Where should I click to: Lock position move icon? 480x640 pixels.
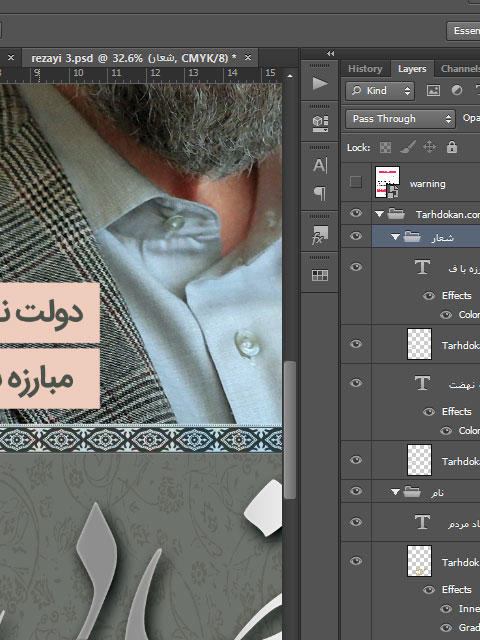coord(429,147)
